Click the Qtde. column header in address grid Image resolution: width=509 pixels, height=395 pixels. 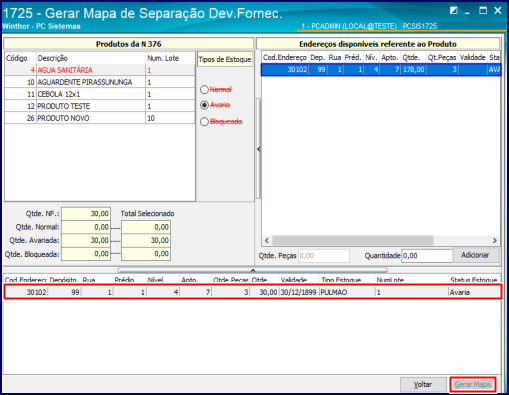pyautogui.click(x=413, y=57)
